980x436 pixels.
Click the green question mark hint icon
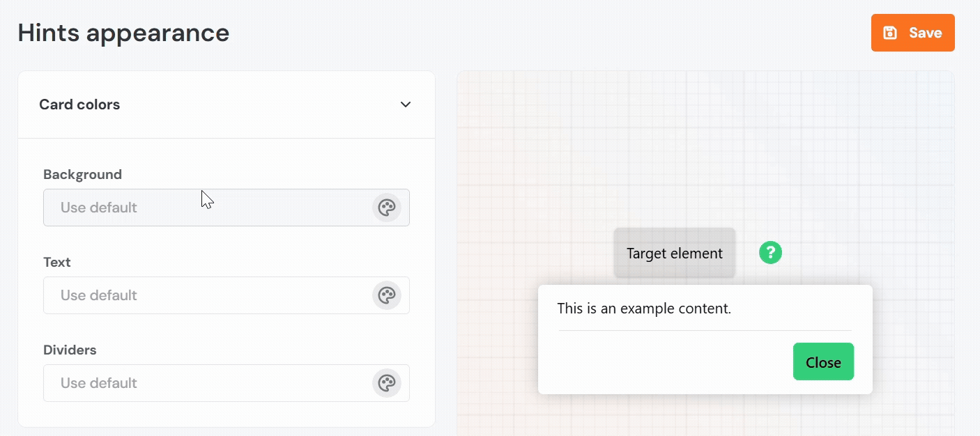click(x=770, y=253)
